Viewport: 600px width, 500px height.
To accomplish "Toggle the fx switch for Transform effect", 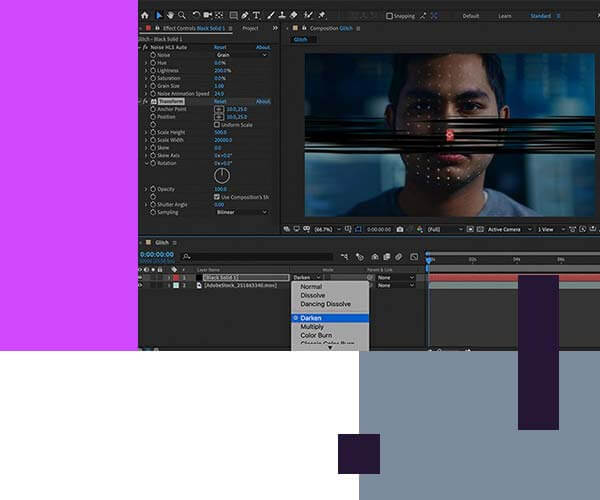I will click(x=145, y=101).
